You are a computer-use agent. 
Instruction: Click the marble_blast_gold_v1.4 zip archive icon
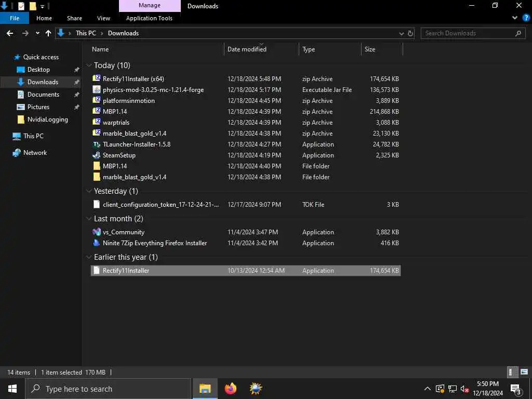[x=97, y=133]
